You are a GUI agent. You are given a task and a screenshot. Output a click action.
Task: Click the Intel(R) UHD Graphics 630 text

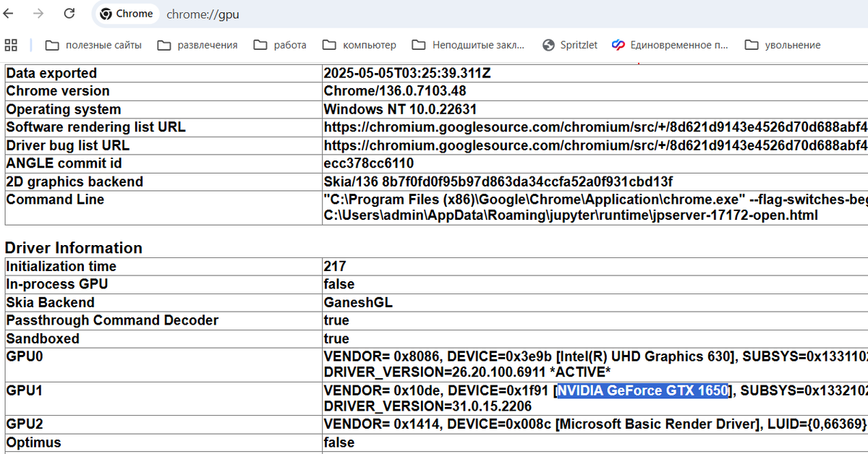point(646,356)
